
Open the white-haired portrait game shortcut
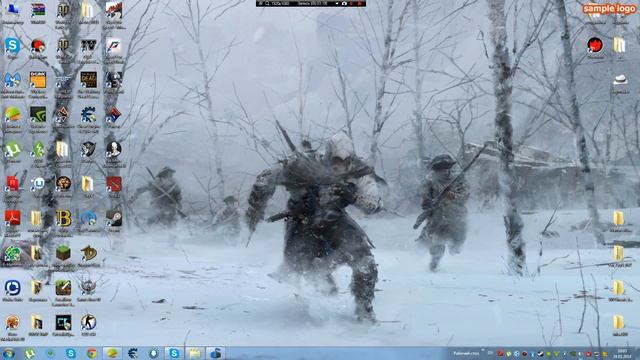pos(114,150)
